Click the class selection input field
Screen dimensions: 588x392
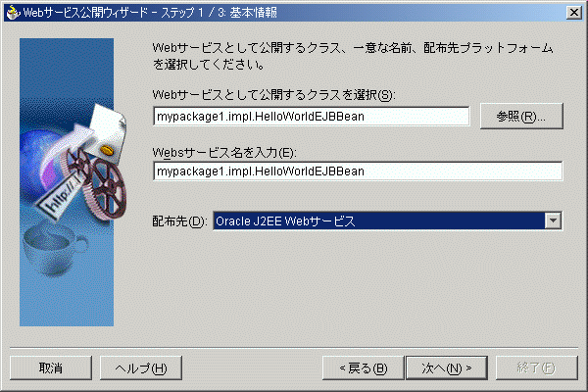tap(312, 117)
